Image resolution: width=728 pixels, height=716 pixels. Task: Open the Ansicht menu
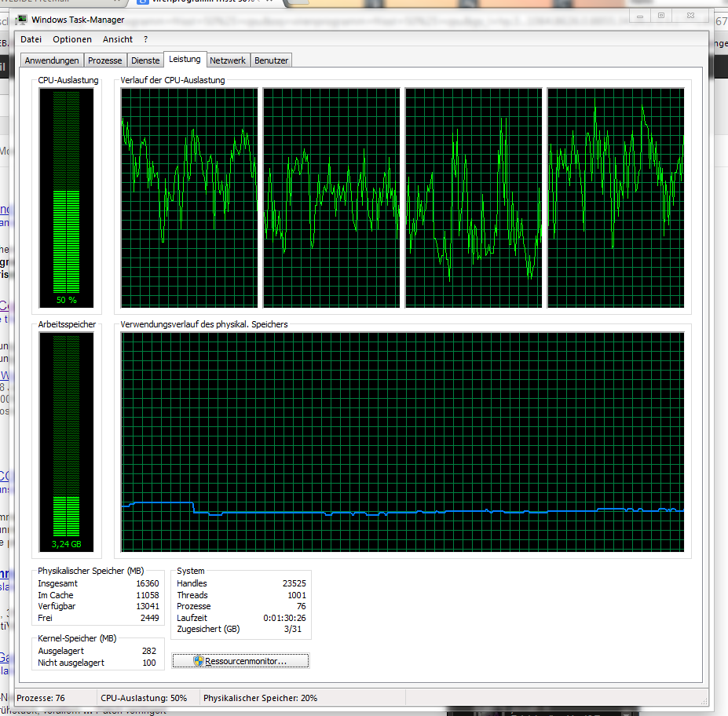click(118, 39)
